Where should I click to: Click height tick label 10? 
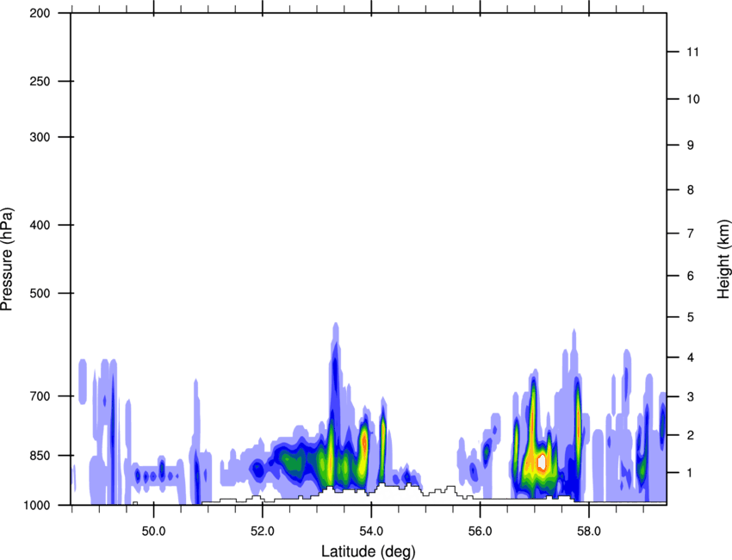(693, 99)
